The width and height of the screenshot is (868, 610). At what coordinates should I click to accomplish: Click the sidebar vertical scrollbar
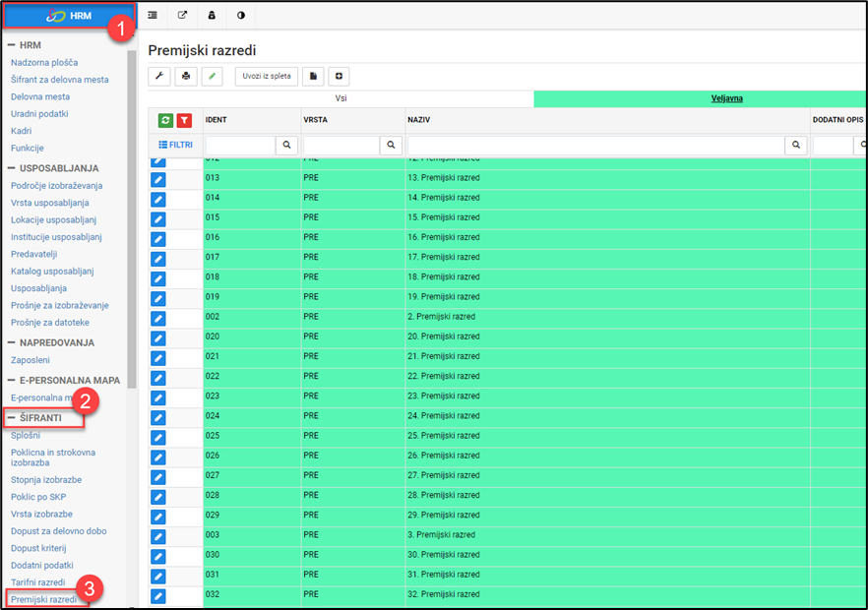click(x=132, y=218)
